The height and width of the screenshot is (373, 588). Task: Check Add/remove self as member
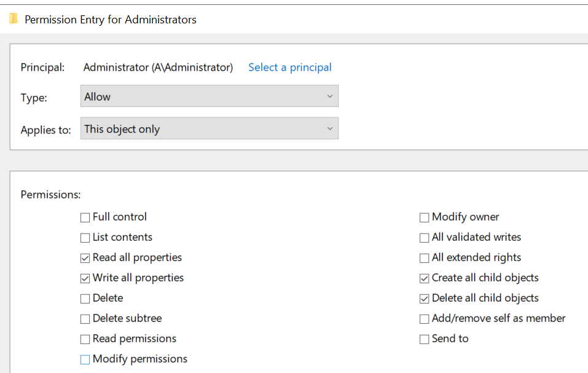[424, 319]
